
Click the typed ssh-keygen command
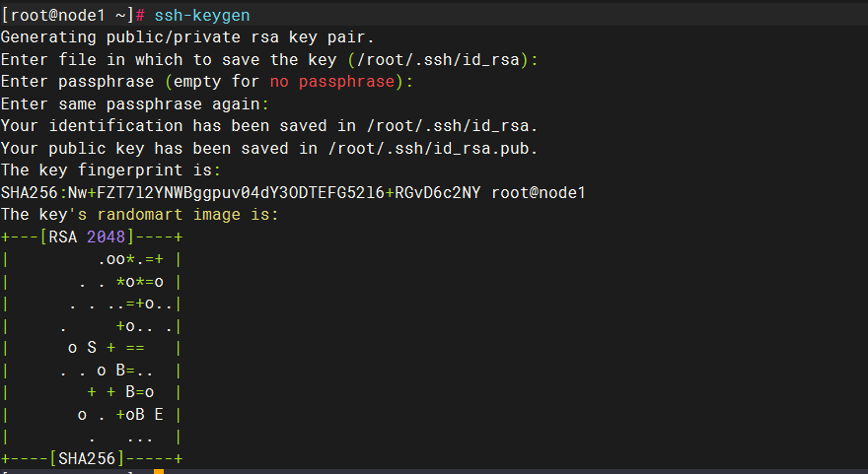(203, 17)
